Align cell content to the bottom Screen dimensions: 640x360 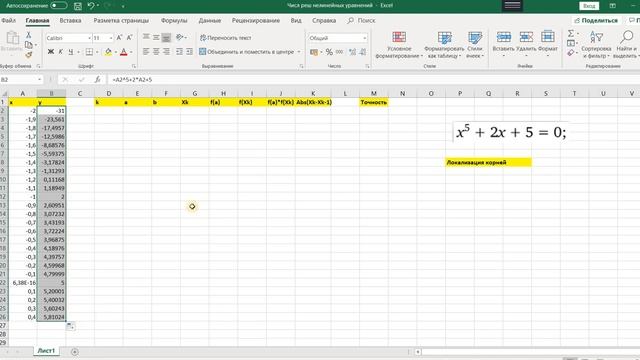[166, 38]
